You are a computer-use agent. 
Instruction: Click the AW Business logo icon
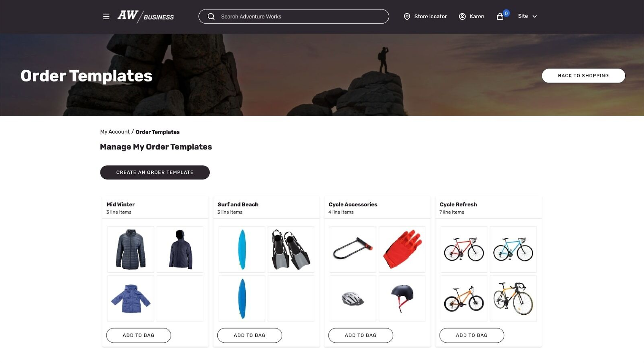[x=145, y=16]
